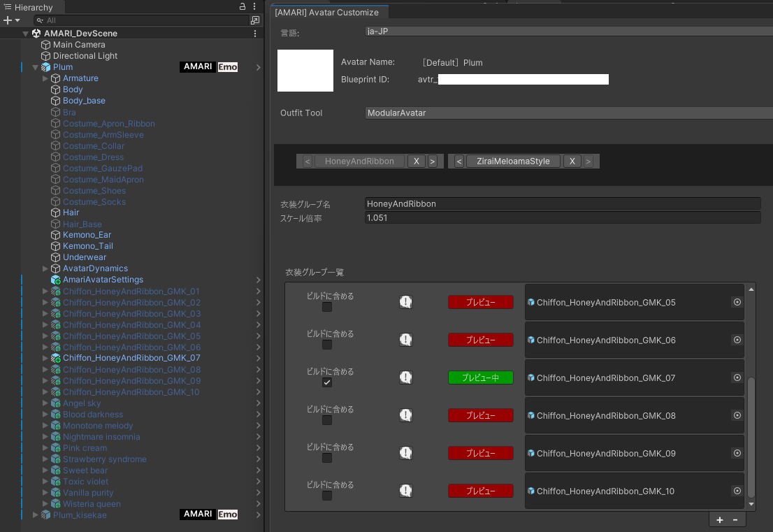Click the outfit group name field HoneyAndRibbon

563,203
